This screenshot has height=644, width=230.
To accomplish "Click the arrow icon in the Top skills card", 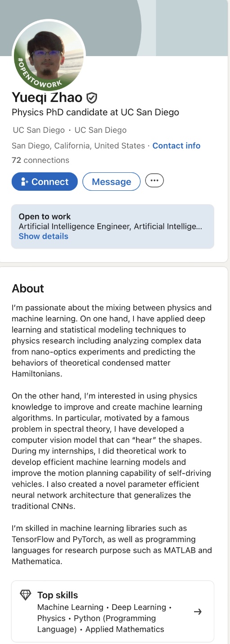I will 197,612.
